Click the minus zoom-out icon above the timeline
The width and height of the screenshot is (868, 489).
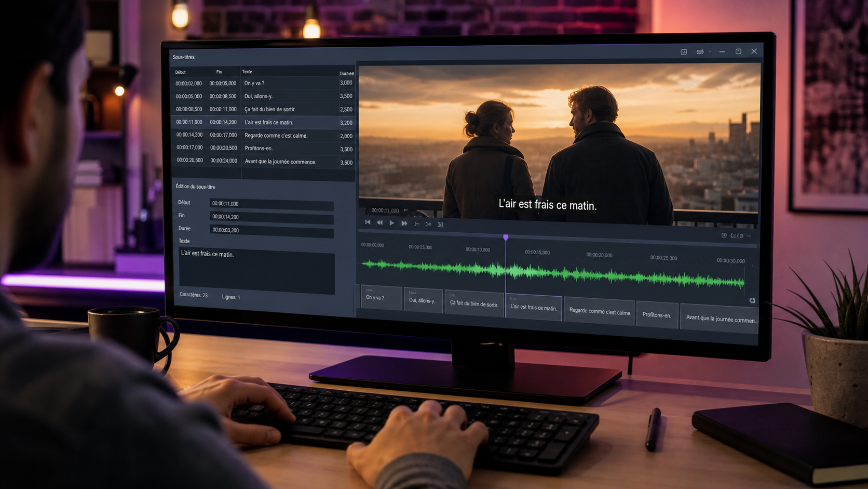[x=749, y=236]
